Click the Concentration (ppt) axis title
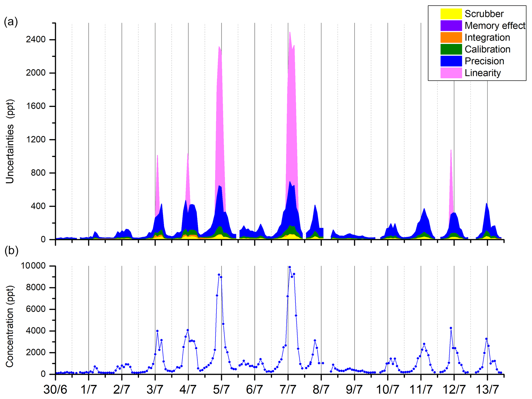Viewport: 532px width, 399px height. click(10, 327)
